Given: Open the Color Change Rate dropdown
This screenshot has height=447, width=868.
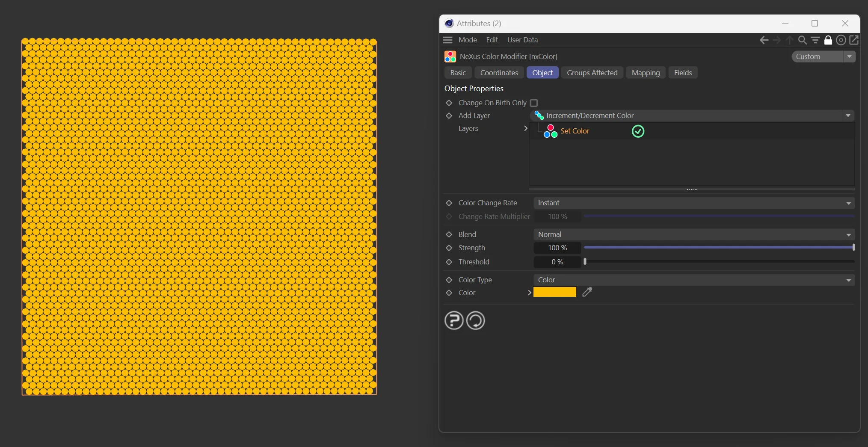Looking at the screenshot, I should (x=693, y=203).
